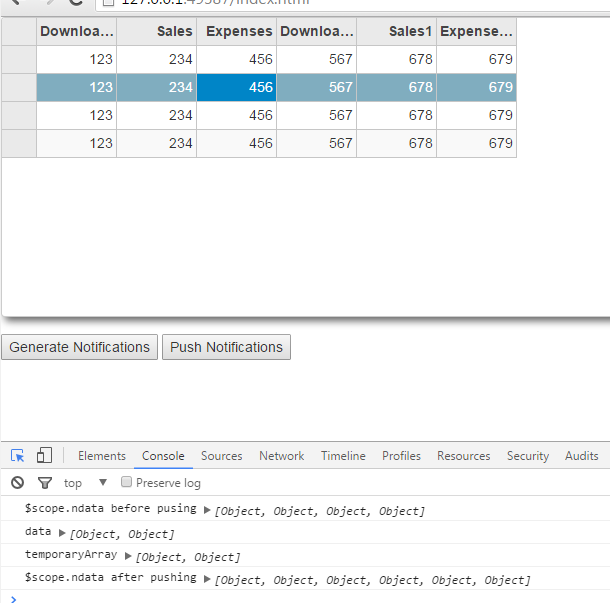
Task: Expand the $scope.ndata after pushing array
Action: point(207,579)
